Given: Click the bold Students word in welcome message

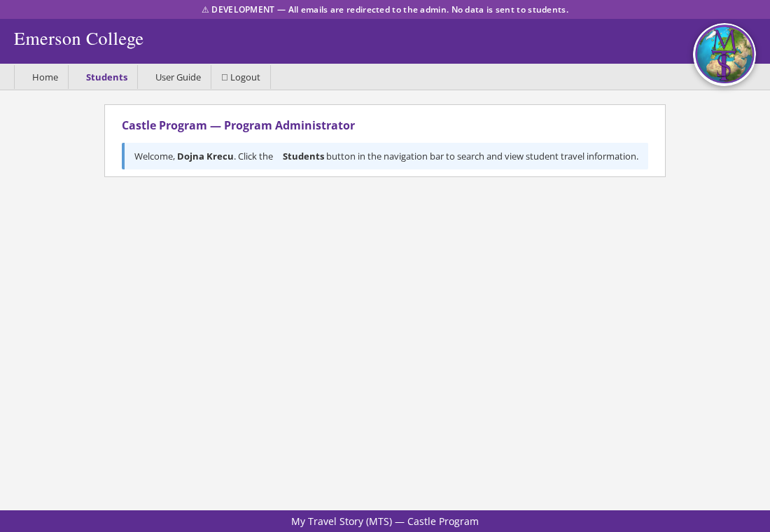Looking at the screenshot, I should (x=303, y=156).
